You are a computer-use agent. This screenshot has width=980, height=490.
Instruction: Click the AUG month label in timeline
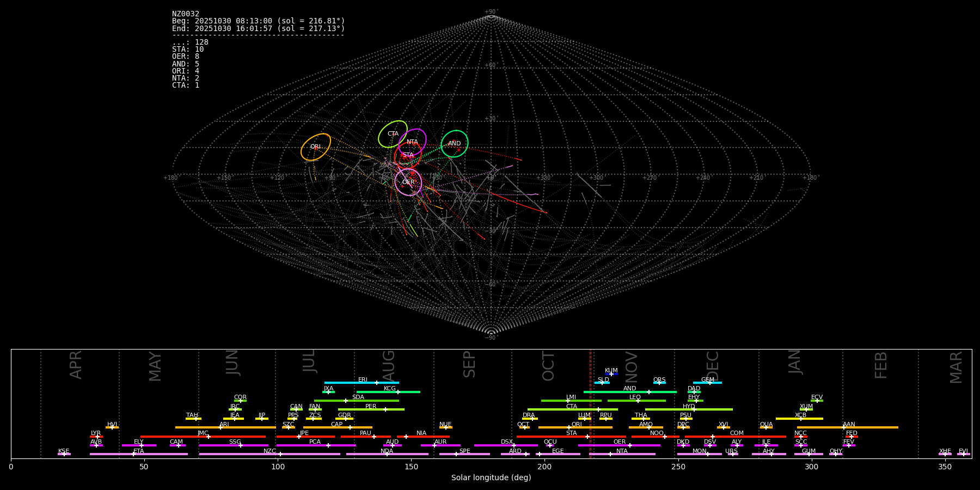click(x=389, y=366)
